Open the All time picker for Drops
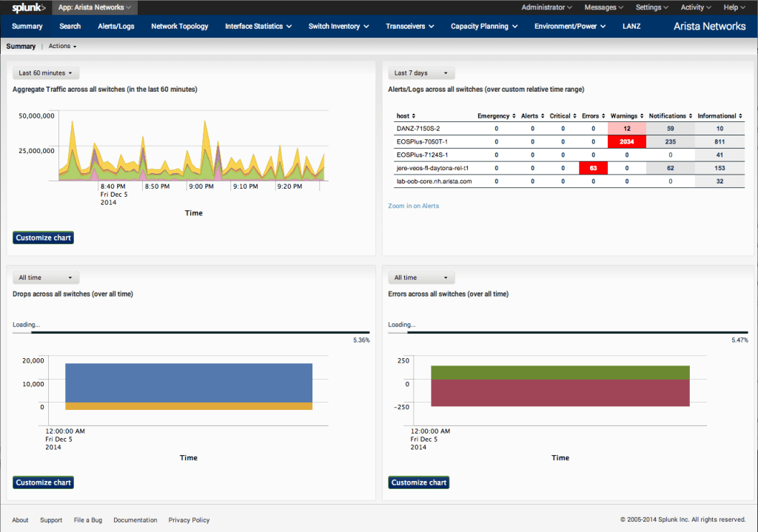This screenshot has height=532, width=758. click(46, 277)
